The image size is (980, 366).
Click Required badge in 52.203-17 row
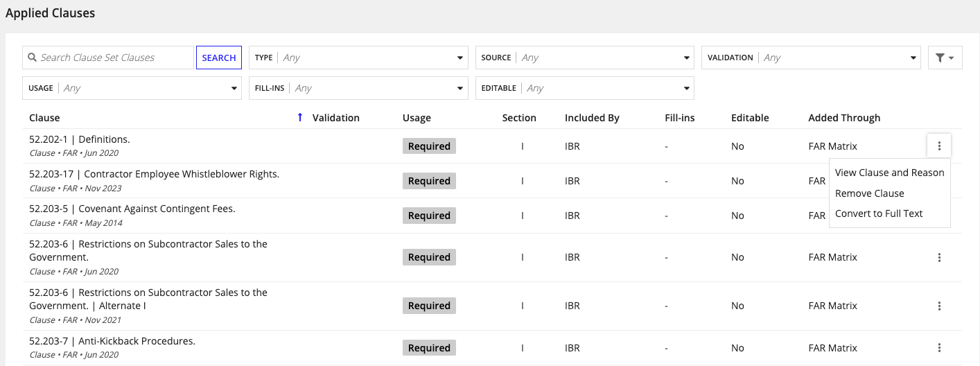(429, 181)
